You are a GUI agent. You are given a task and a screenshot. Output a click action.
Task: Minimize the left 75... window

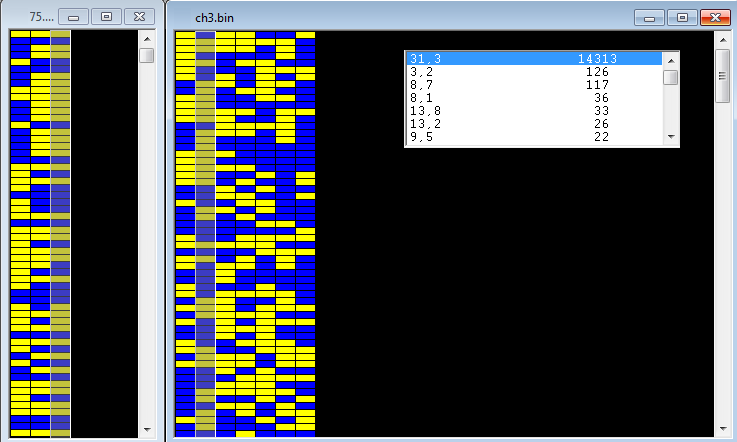tap(74, 17)
